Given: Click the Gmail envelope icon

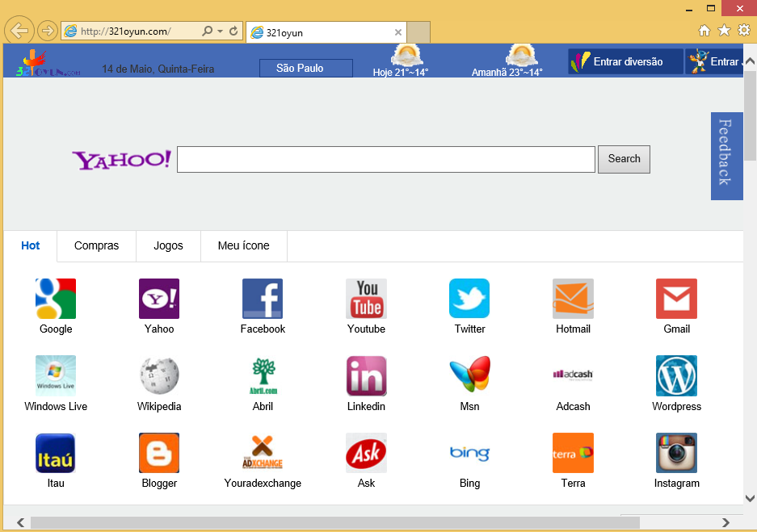Looking at the screenshot, I should point(676,299).
